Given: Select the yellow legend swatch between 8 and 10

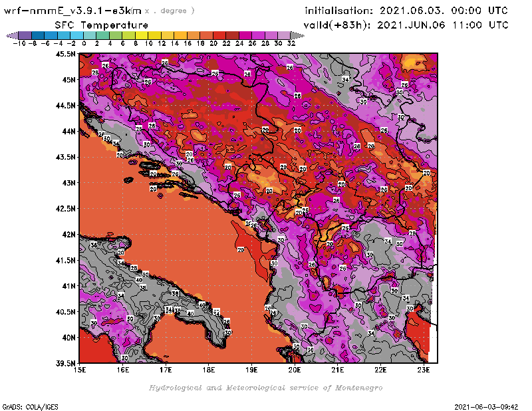Looking at the screenshot, I should [142, 35].
